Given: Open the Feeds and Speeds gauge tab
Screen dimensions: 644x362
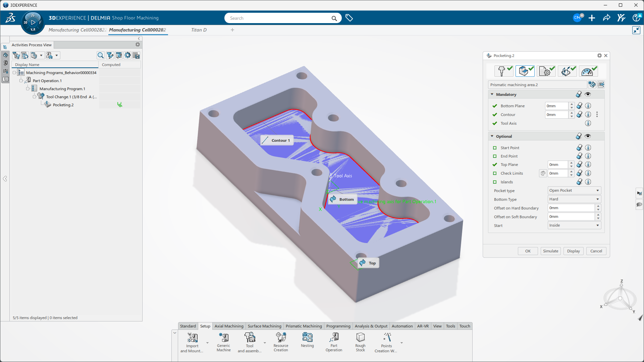Looking at the screenshot, I should click(589, 71).
